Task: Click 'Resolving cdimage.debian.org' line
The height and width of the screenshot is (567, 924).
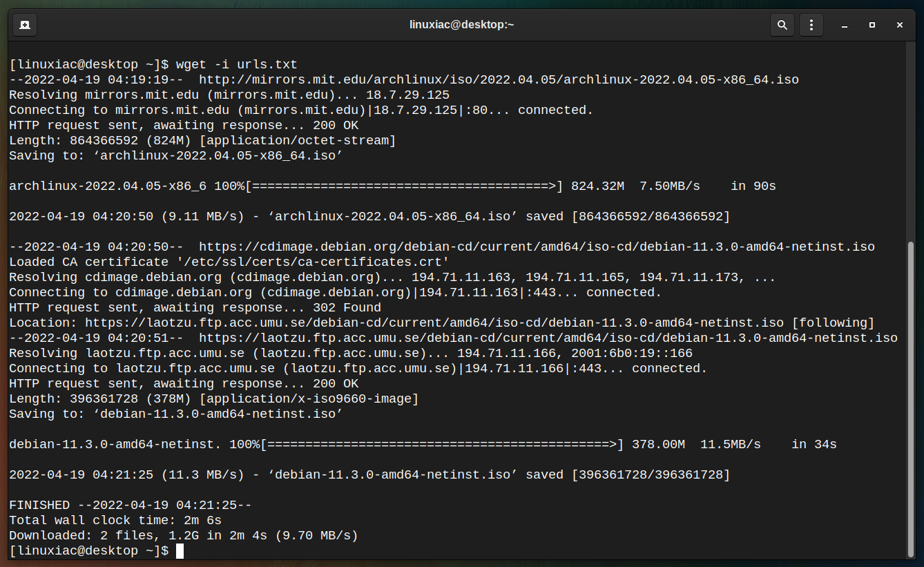Action: click(392, 277)
